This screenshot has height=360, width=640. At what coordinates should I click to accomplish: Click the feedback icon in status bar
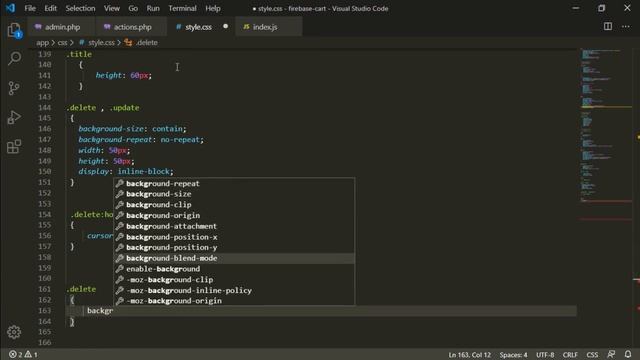pyautogui.click(x=611, y=354)
